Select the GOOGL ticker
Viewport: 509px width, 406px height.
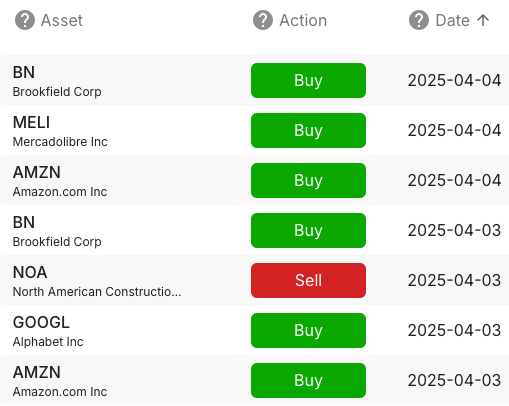pos(41,322)
